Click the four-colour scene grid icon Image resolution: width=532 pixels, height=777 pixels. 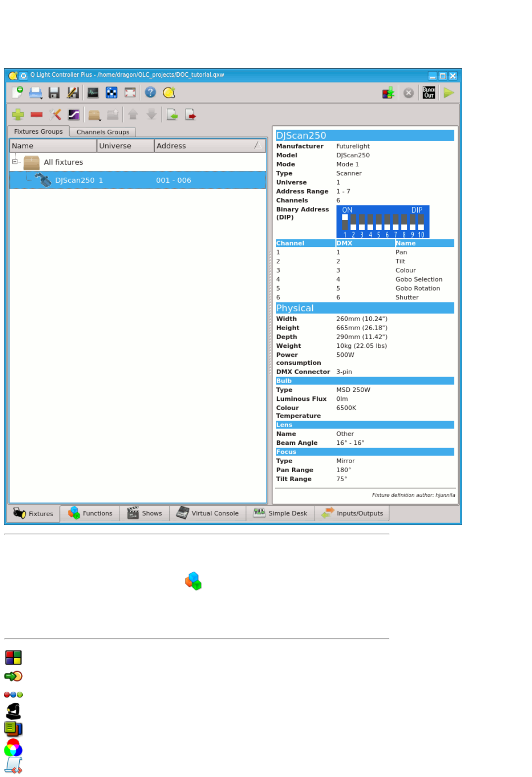tap(13, 658)
